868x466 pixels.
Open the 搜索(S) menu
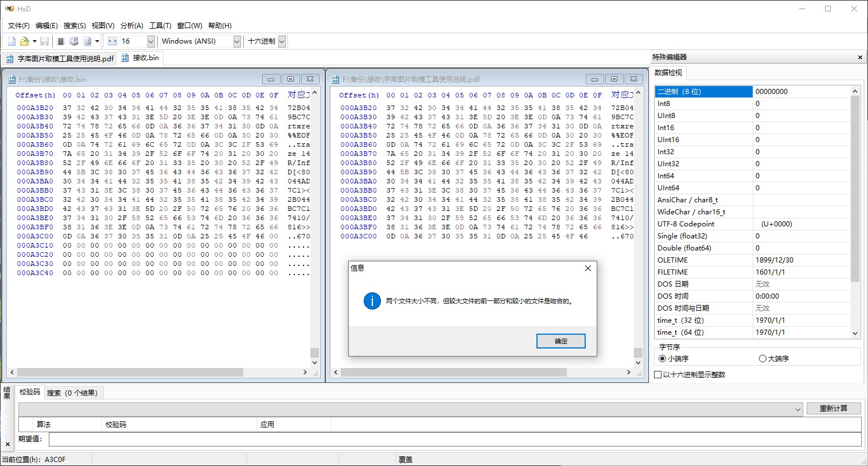tap(75, 25)
